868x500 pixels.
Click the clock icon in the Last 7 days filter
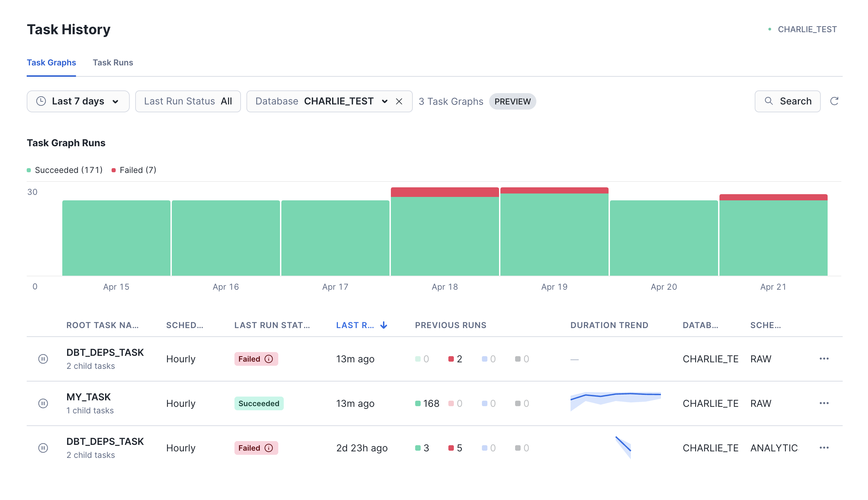41,101
